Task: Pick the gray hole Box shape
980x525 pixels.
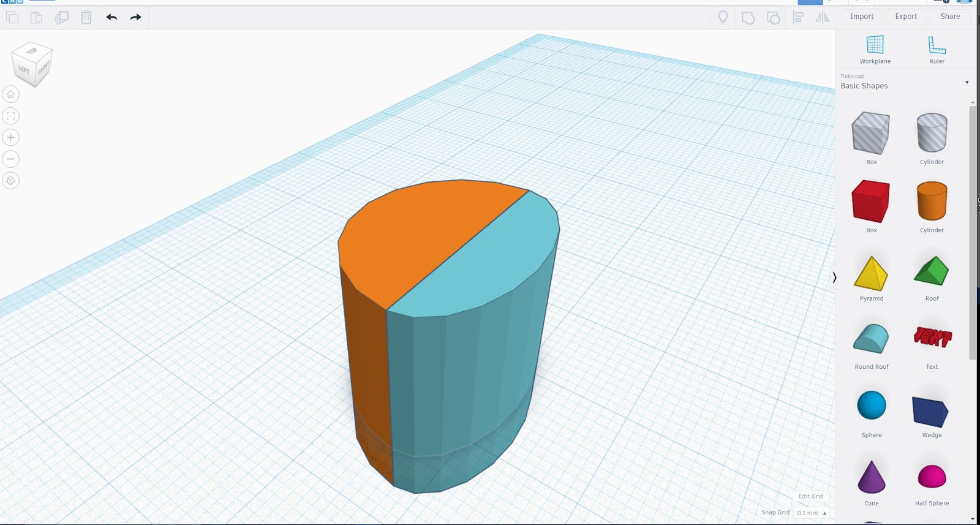Action: coord(871,133)
